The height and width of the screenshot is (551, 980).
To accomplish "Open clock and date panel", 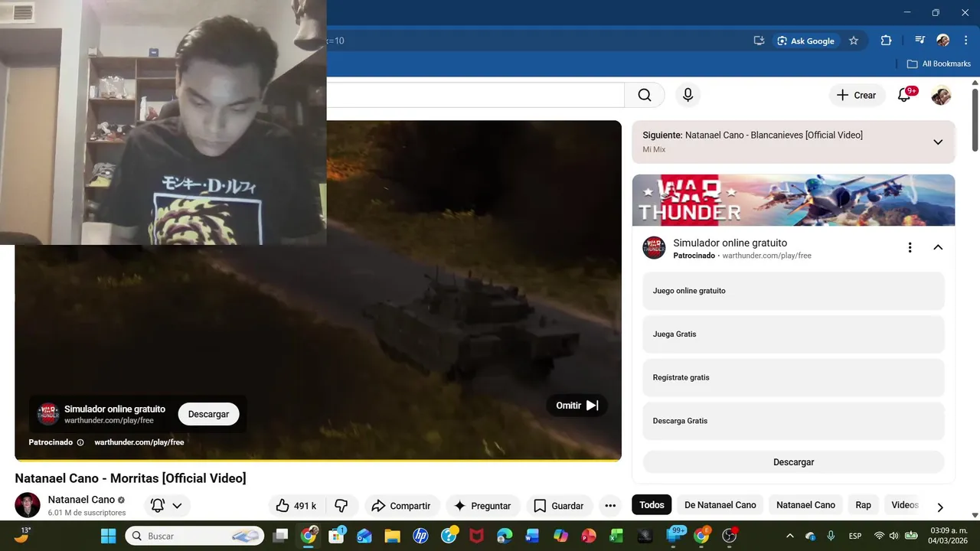I will 949,536.
